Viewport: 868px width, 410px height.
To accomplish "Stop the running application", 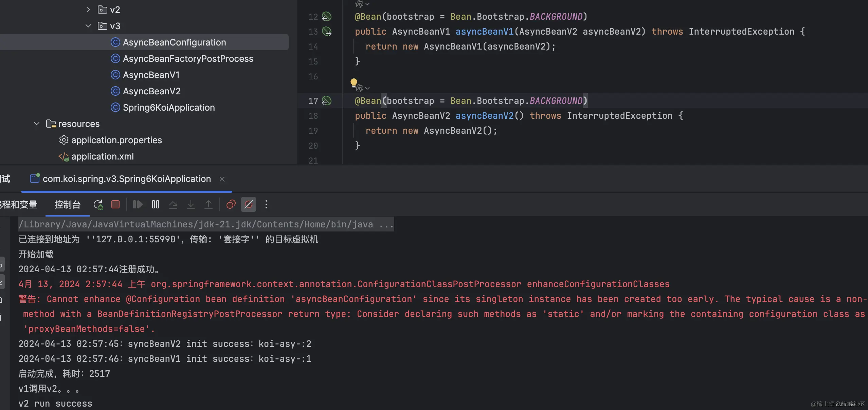I will (x=115, y=204).
